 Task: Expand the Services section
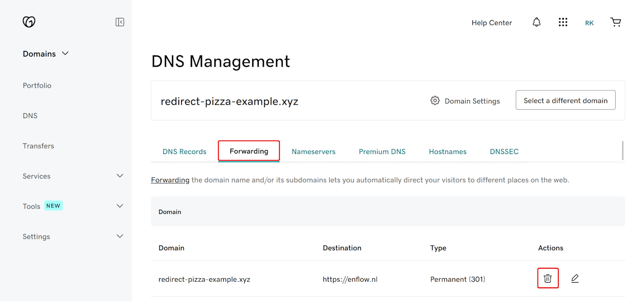point(120,176)
